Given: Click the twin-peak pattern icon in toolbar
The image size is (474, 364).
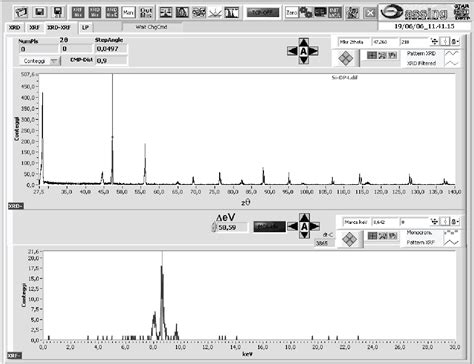Looking at the screenshot, I should (232, 13).
